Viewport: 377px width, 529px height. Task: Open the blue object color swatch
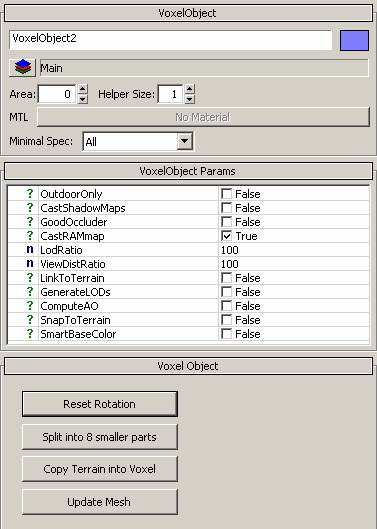[x=354, y=40]
